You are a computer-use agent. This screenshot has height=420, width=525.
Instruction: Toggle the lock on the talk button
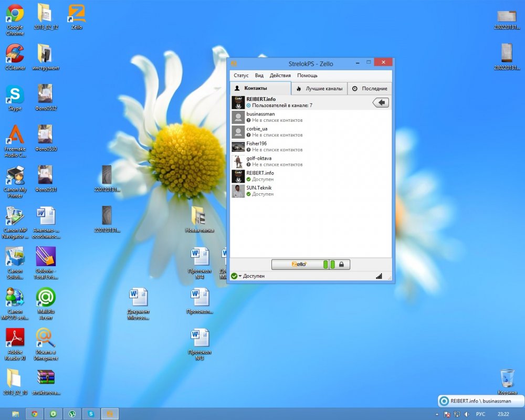coord(341,265)
